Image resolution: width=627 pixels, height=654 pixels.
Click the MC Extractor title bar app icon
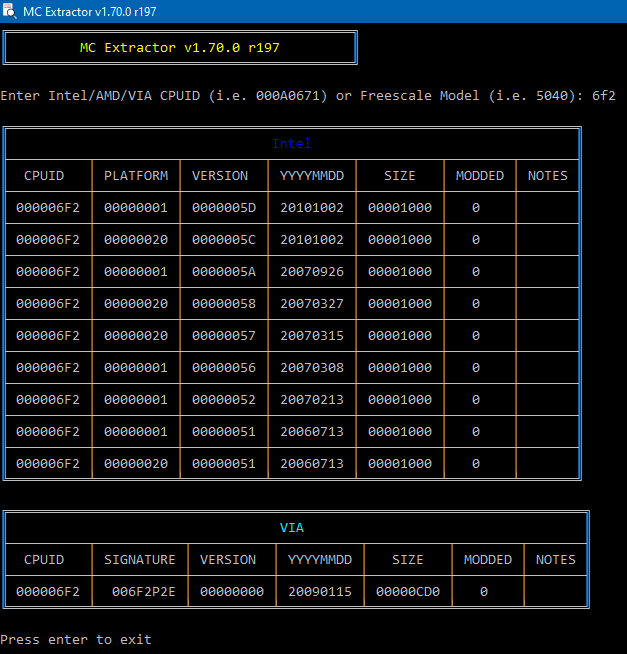click(9, 11)
